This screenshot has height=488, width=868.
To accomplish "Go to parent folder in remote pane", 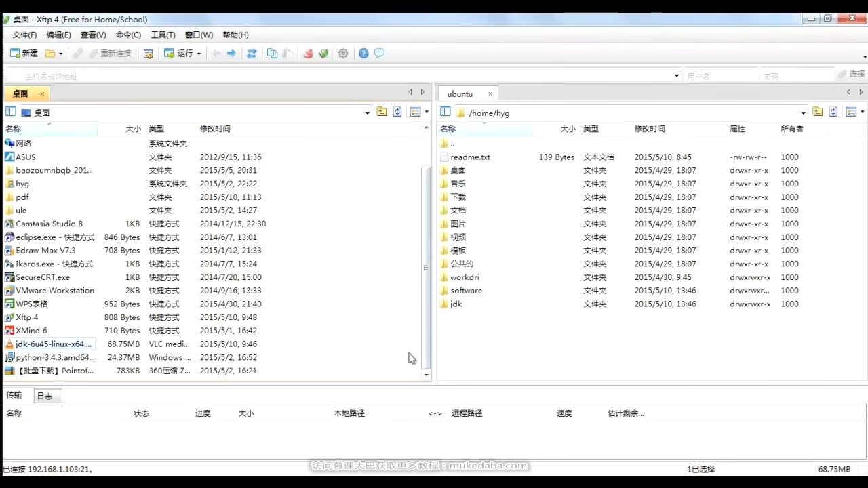I will (818, 112).
